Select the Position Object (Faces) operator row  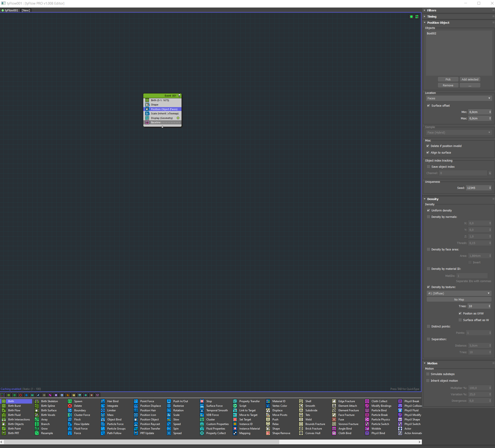(x=162, y=109)
